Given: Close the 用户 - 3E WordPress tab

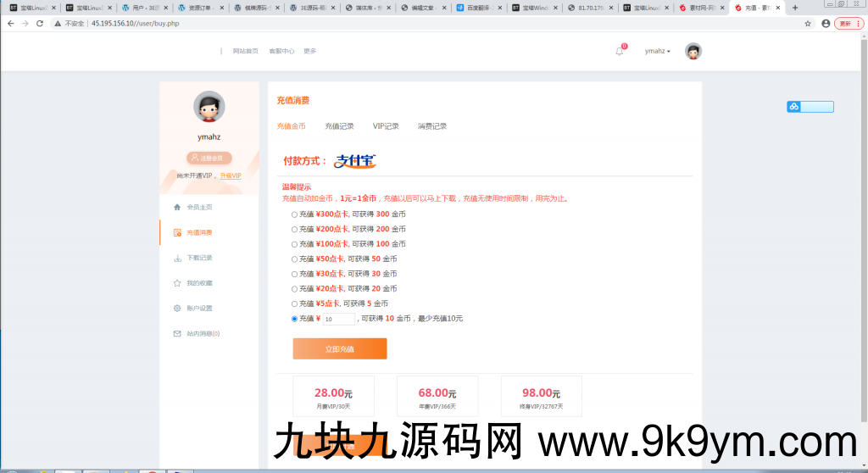Looking at the screenshot, I should point(165,8).
